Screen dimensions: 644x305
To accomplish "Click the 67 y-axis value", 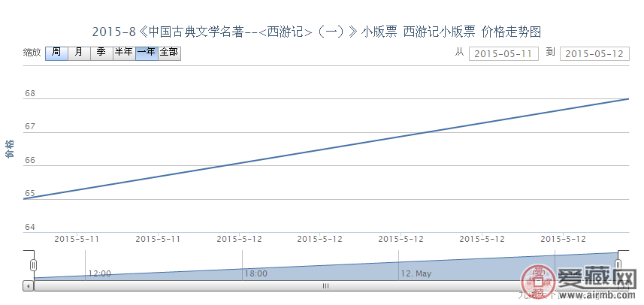I will (30, 127).
